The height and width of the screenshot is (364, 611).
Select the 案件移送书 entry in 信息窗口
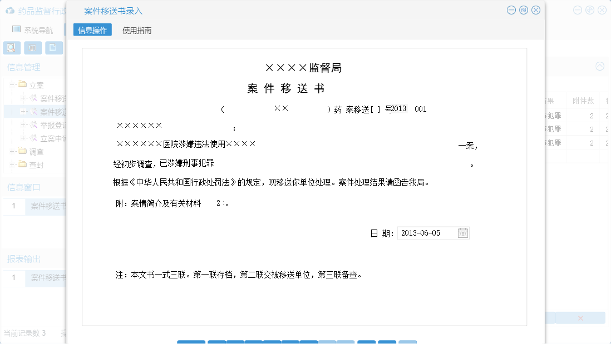pos(47,206)
